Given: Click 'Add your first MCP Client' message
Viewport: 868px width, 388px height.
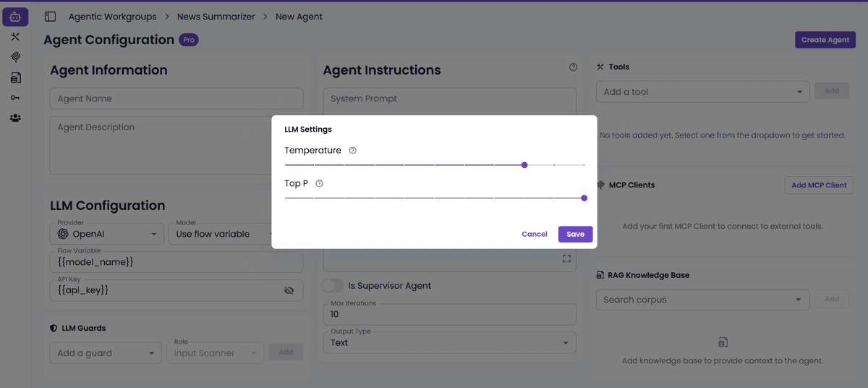Looking at the screenshot, I should tap(723, 227).
